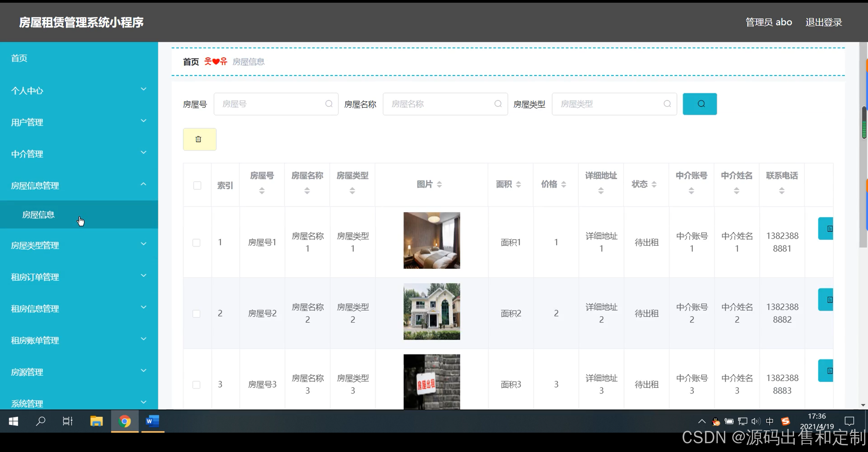Click the yellow trash delete button

tap(199, 139)
